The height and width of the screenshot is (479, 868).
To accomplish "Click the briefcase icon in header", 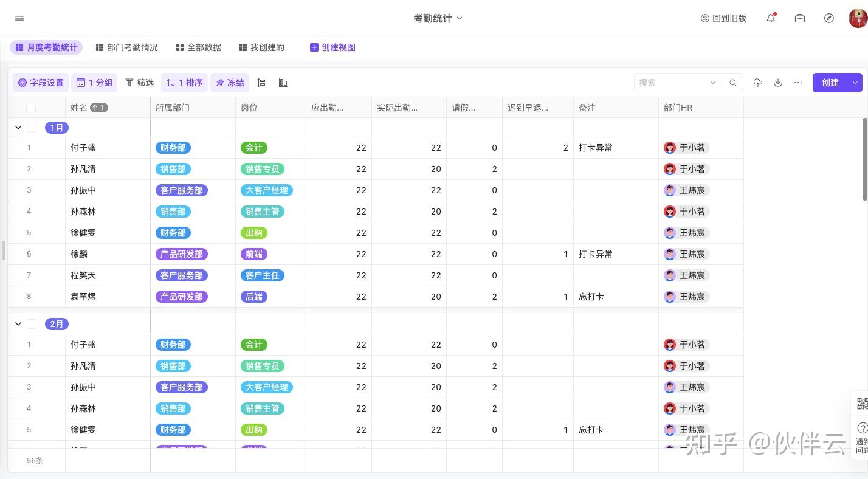I will click(x=800, y=18).
